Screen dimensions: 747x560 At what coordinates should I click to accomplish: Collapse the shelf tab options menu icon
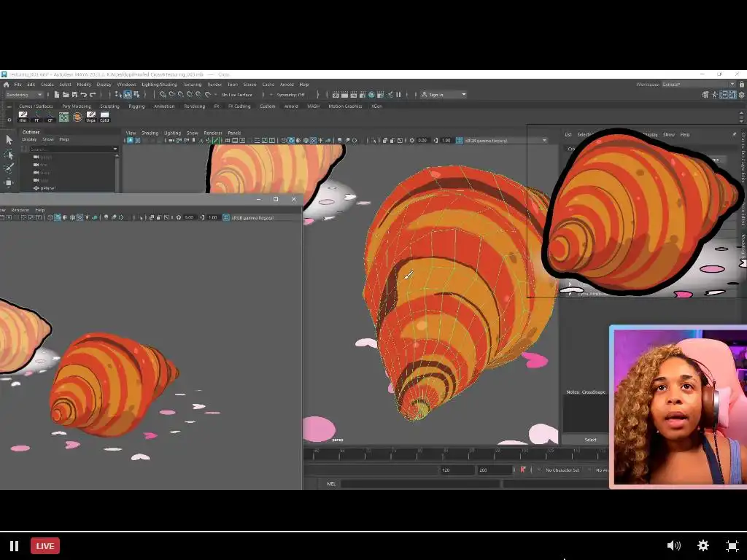9,106
